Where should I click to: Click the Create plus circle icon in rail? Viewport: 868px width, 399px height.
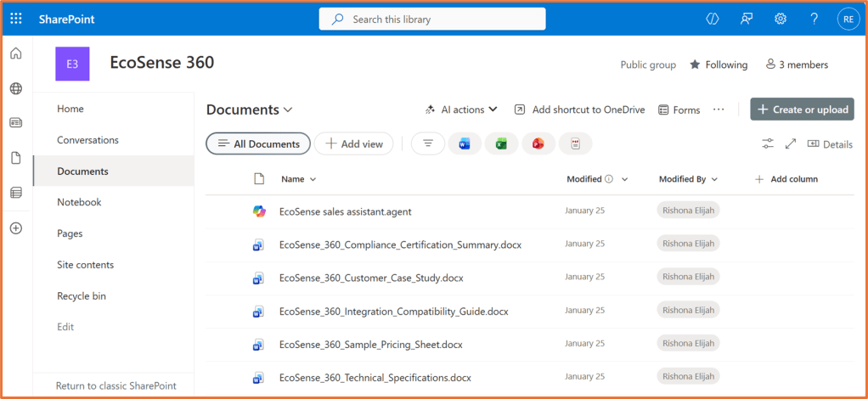(x=16, y=228)
